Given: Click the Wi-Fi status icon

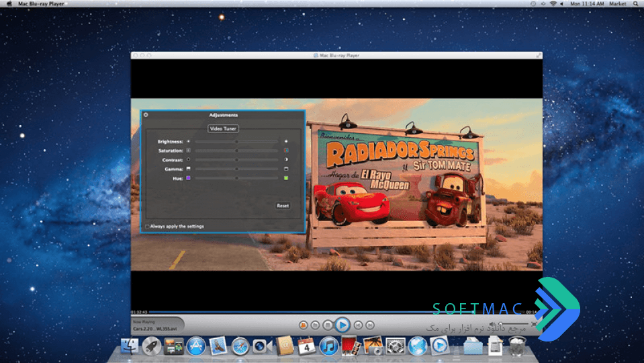Looking at the screenshot, I should click(553, 4).
